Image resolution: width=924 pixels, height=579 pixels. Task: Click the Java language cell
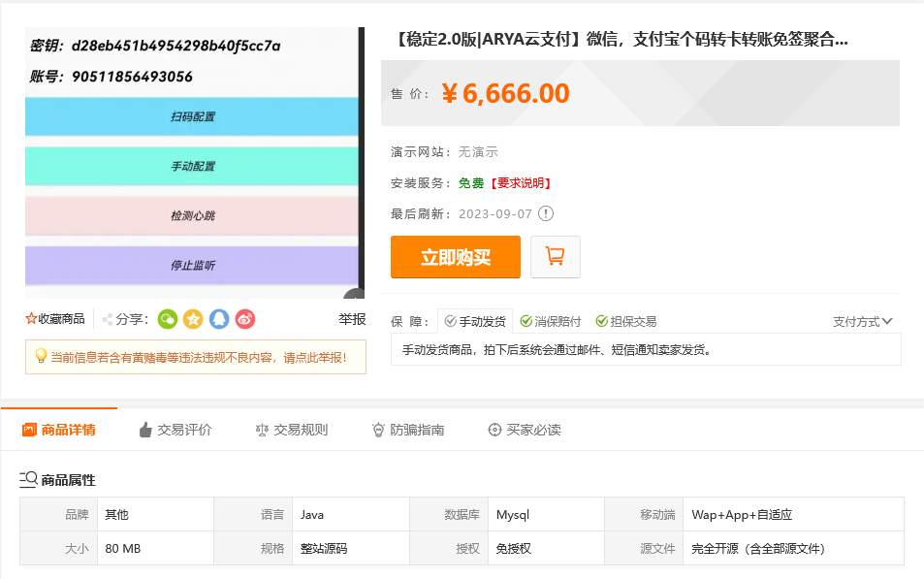click(351, 515)
